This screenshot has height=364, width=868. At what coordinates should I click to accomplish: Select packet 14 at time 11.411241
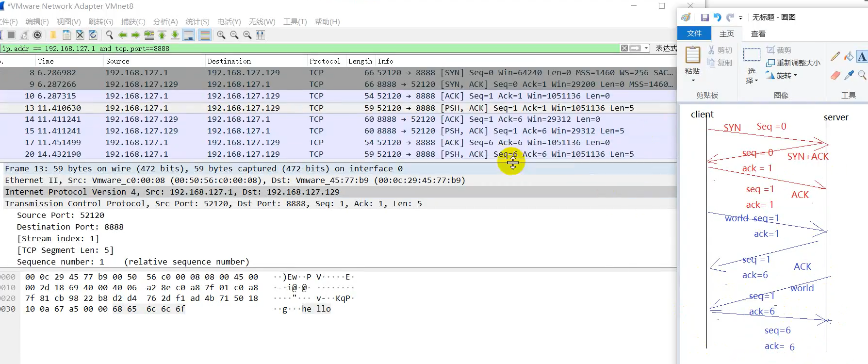pos(338,119)
